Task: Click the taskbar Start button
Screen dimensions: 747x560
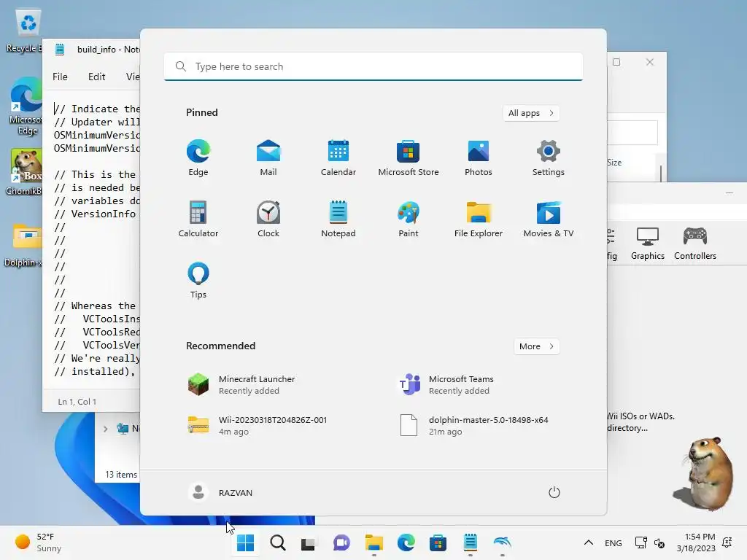Action: 246,542
